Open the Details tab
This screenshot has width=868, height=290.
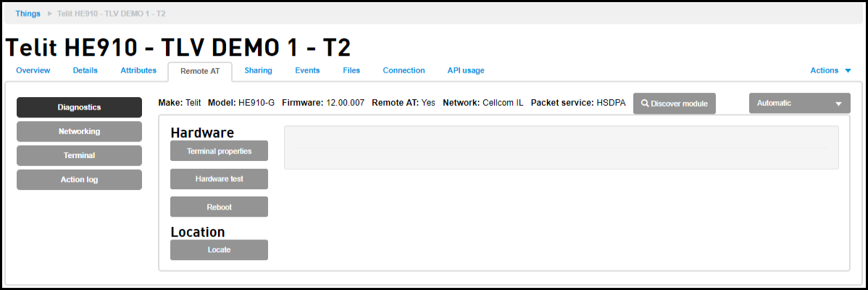[x=85, y=70]
